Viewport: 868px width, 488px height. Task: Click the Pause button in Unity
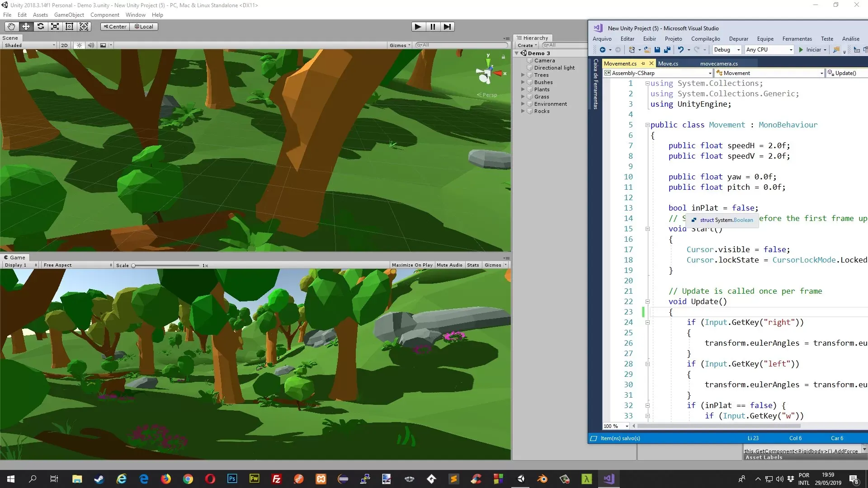tap(433, 27)
